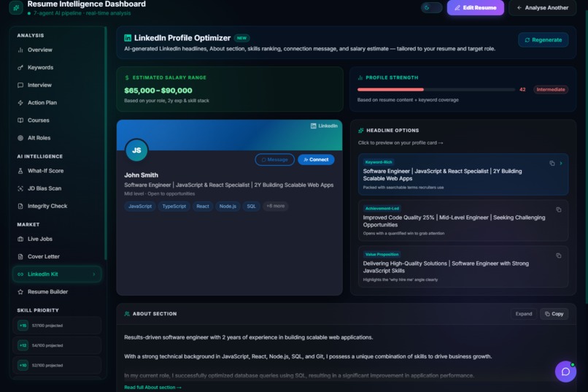The width and height of the screenshot is (588, 392).
Task: Click the Keyword-Rich headline chevron arrow
Action: 561,164
